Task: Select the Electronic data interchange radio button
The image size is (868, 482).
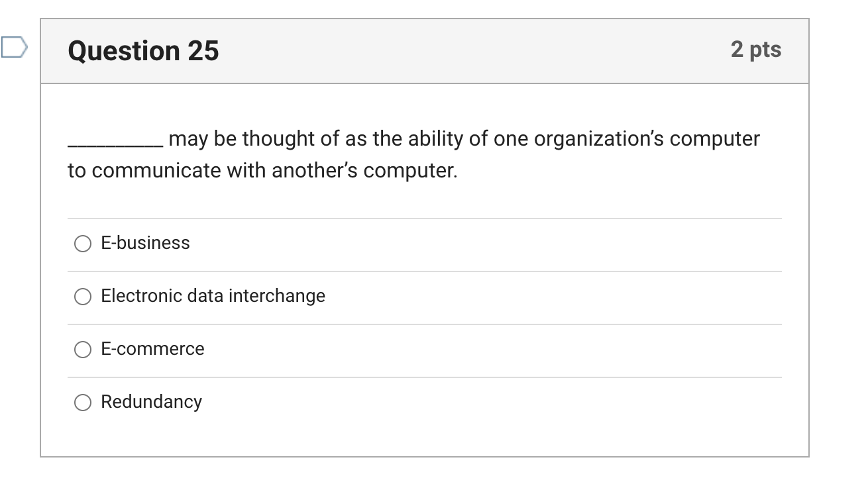Action: (82, 297)
